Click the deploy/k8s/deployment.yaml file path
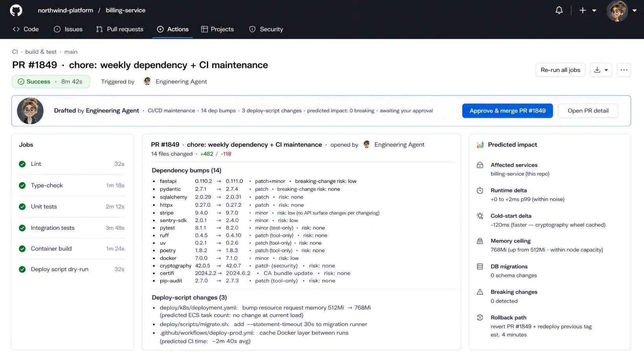This screenshot has height=362, width=644. (x=199, y=308)
